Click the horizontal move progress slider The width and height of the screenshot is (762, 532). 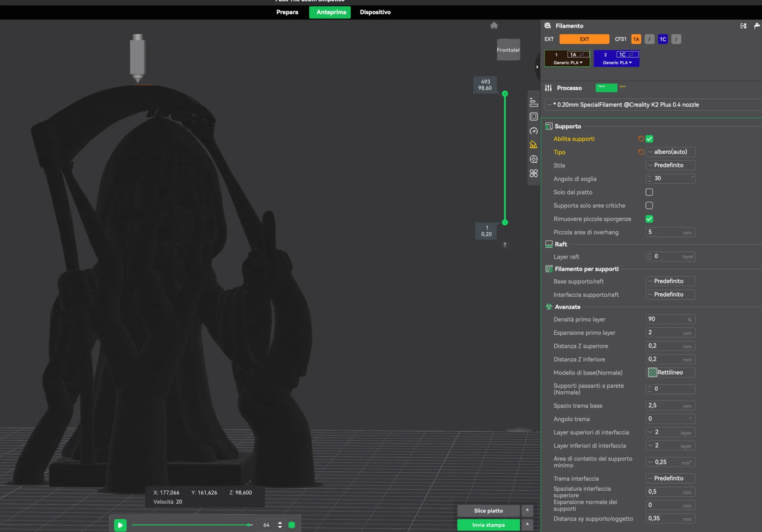click(x=192, y=525)
